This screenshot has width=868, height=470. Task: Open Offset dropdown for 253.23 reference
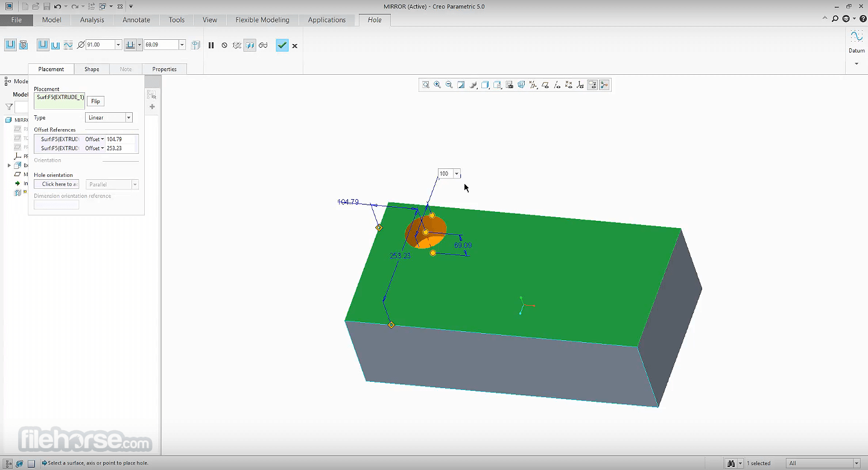[x=103, y=148]
